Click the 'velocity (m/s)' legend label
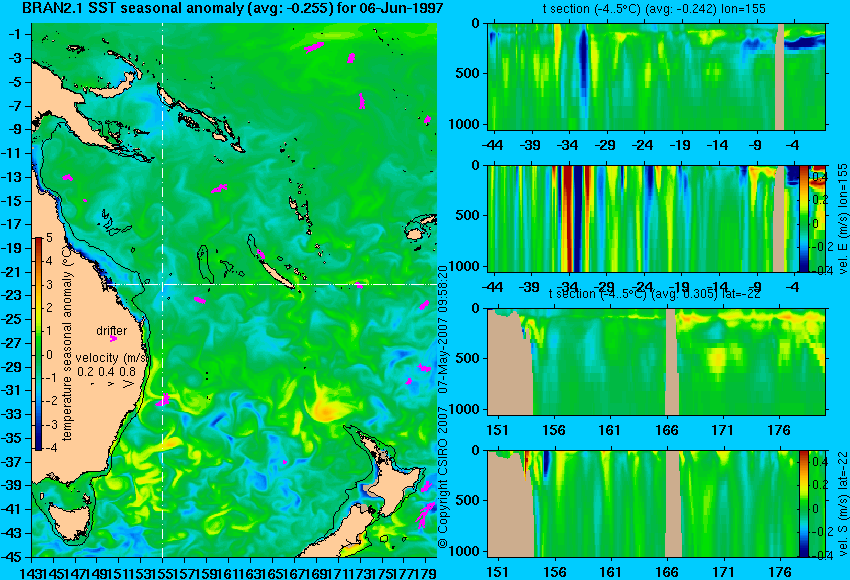This screenshot has width=850, height=580. click(x=112, y=358)
